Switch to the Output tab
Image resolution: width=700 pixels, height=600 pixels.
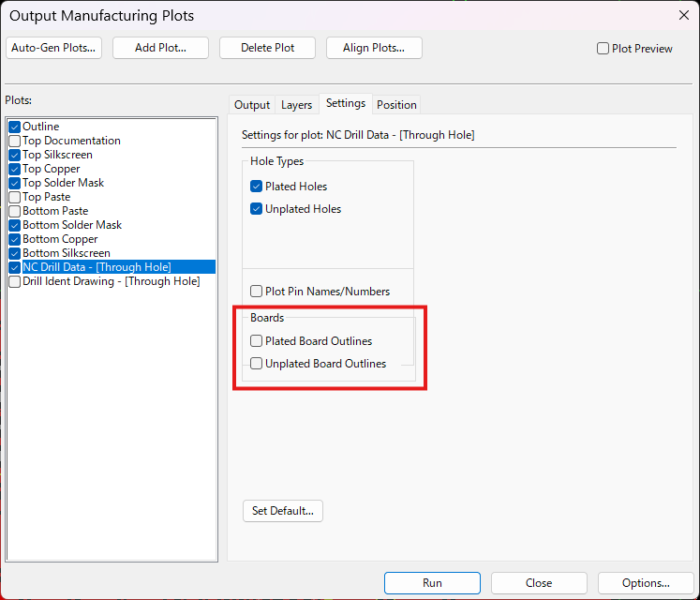point(252,105)
